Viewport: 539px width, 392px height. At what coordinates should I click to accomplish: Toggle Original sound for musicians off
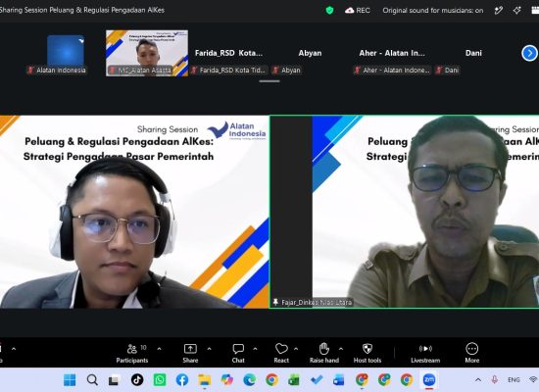click(x=433, y=11)
